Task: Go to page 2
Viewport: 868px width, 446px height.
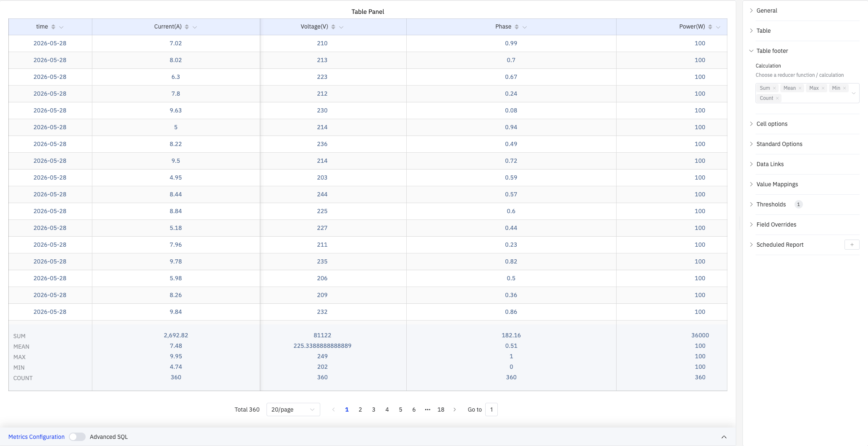Action: tap(360, 409)
